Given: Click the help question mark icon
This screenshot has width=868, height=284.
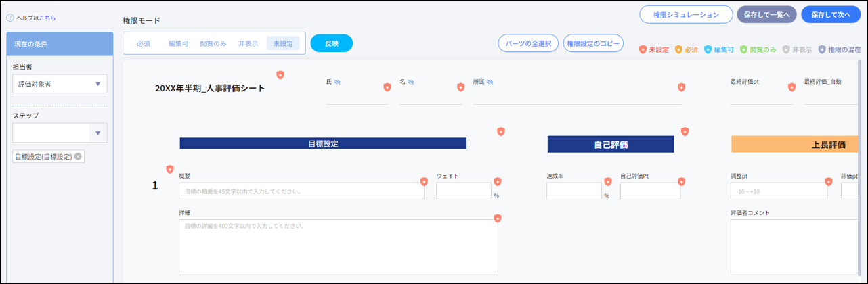Looking at the screenshot, I should (x=10, y=18).
